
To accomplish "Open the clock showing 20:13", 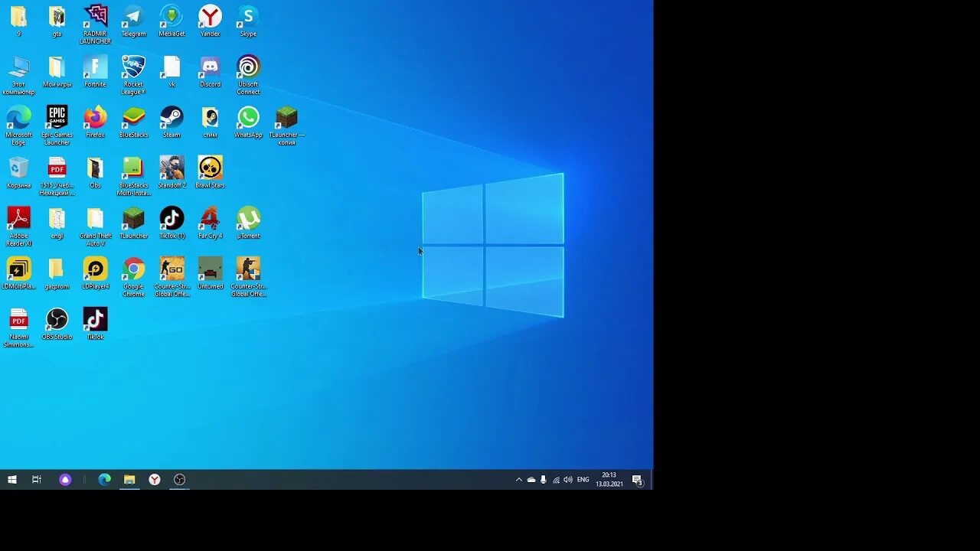I will click(x=609, y=480).
